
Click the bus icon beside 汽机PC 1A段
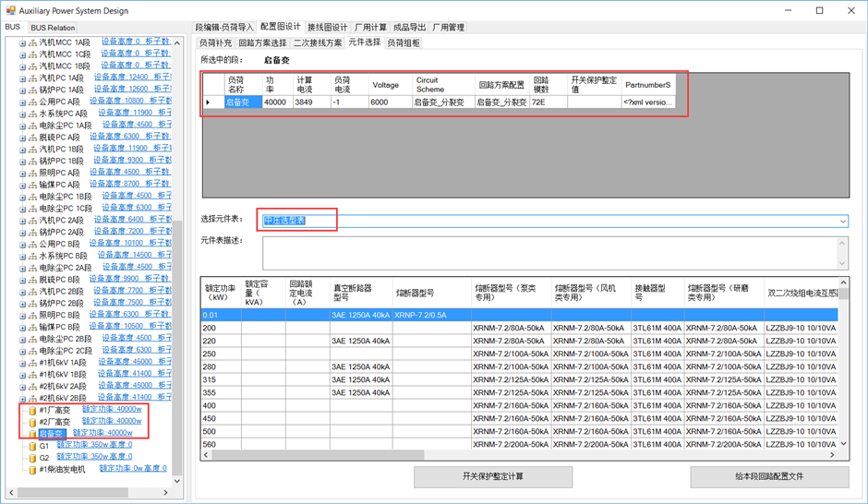click(32, 78)
